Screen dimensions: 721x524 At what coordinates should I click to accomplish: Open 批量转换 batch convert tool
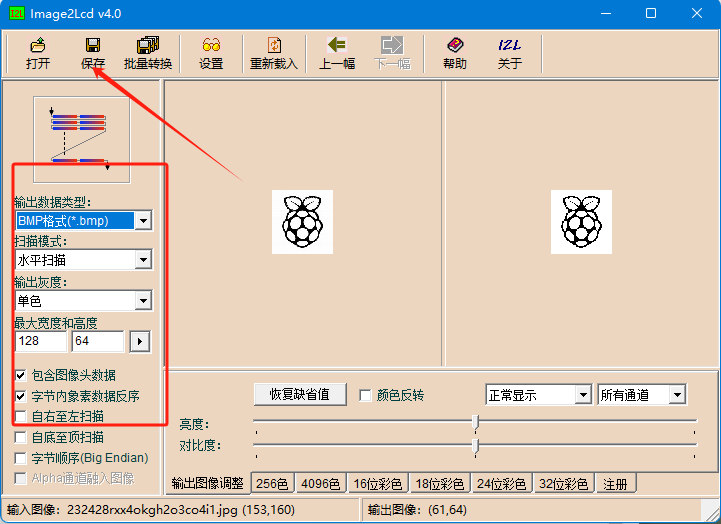tap(148, 53)
